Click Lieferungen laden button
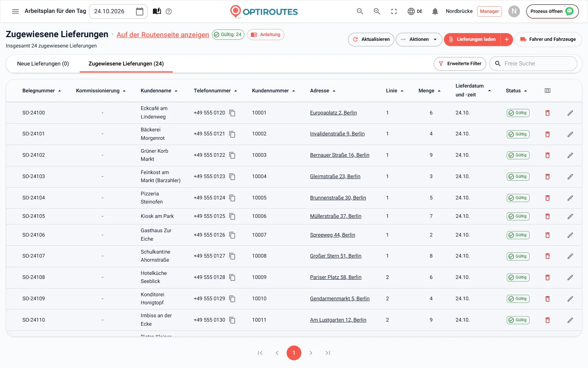 pos(472,39)
